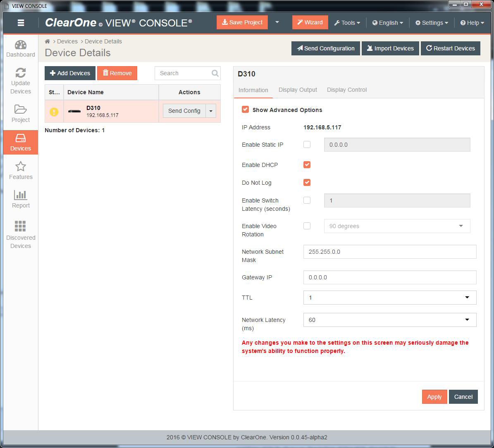This screenshot has height=448, width=494.
Task: Open the Report sidebar section
Action: [x=21, y=199]
